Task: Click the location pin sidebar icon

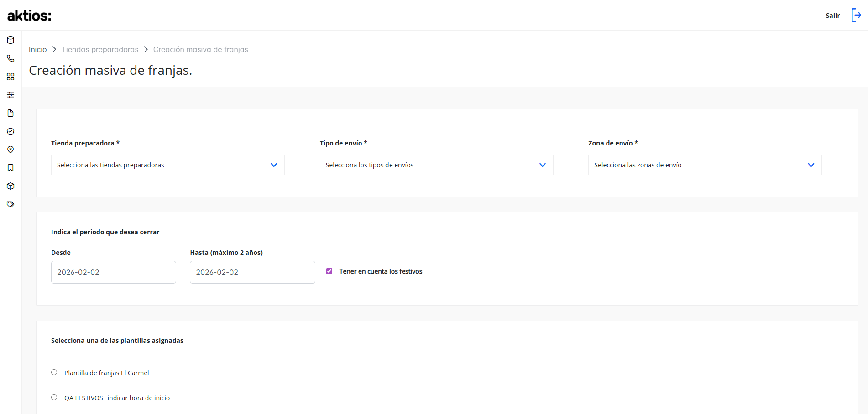Action: click(10, 150)
